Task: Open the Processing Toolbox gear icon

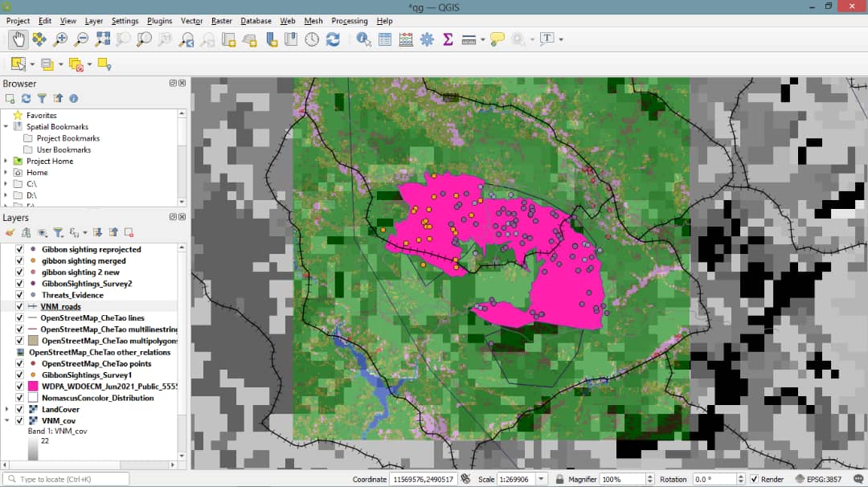Action: (427, 39)
